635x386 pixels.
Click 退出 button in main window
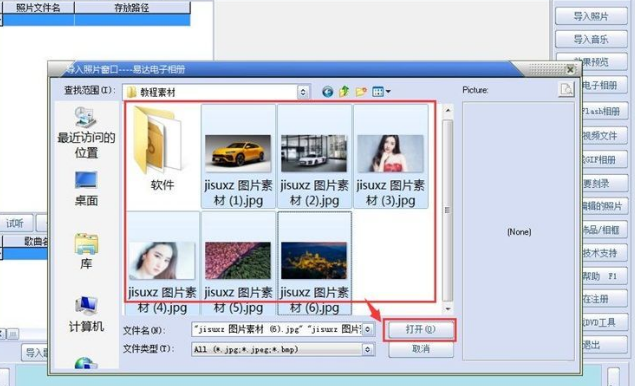(x=604, y=345)
